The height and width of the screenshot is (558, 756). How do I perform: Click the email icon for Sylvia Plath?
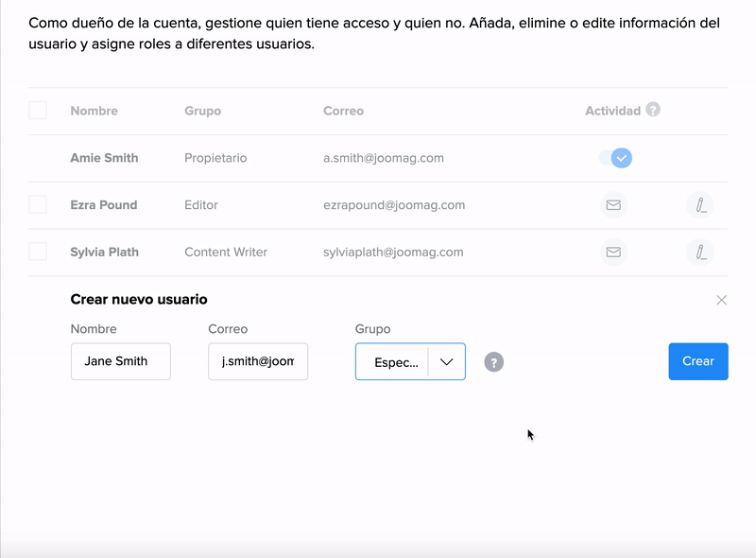[x=613, y=253]
